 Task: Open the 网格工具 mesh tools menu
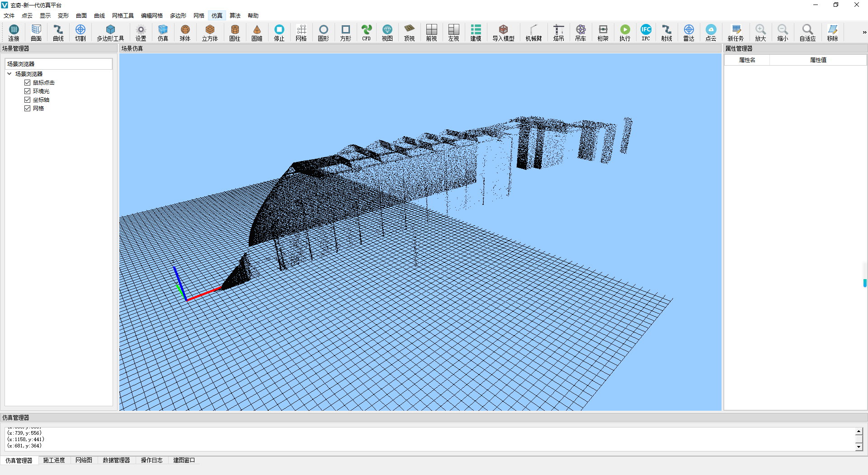tap(123, 16)
